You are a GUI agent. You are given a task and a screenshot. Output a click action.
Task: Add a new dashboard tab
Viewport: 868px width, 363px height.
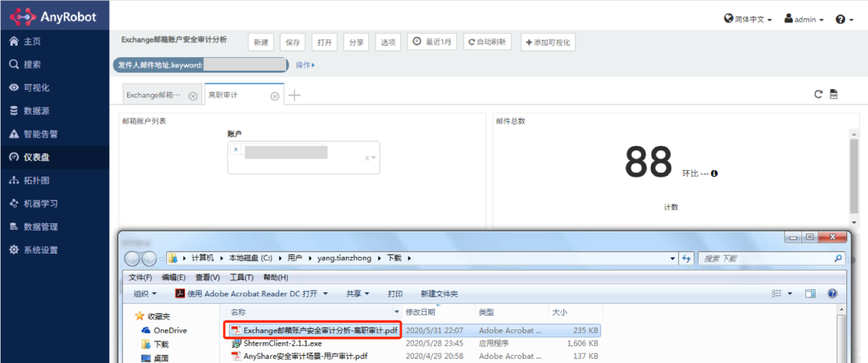(294, 96)
